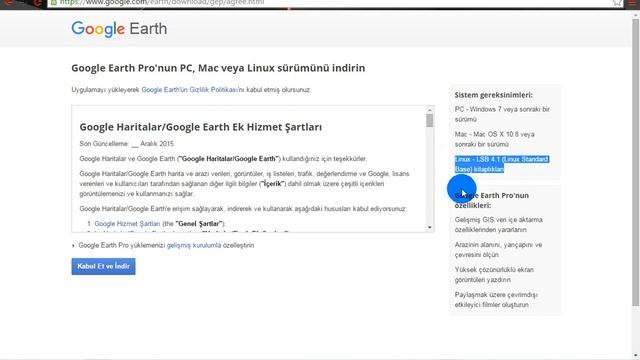Expand the advanced setup disclosure triangle
Viewport: 640px width, 360px height.
73,246
